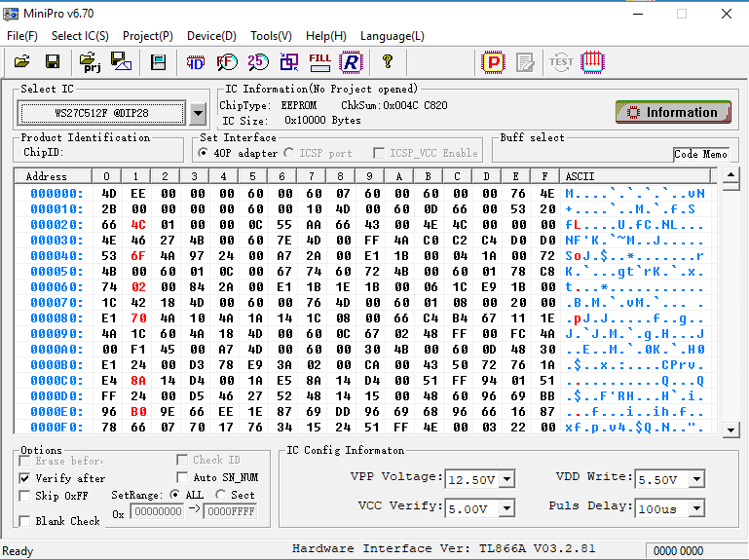Image resolution: width=749 pixels, height=560 pixels.
Task: Click the range end field 0000FFFF
Action: point(230,511)
